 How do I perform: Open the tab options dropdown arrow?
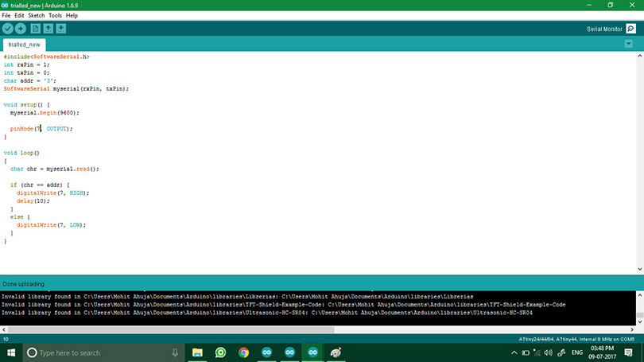click(x=628, y=44)
